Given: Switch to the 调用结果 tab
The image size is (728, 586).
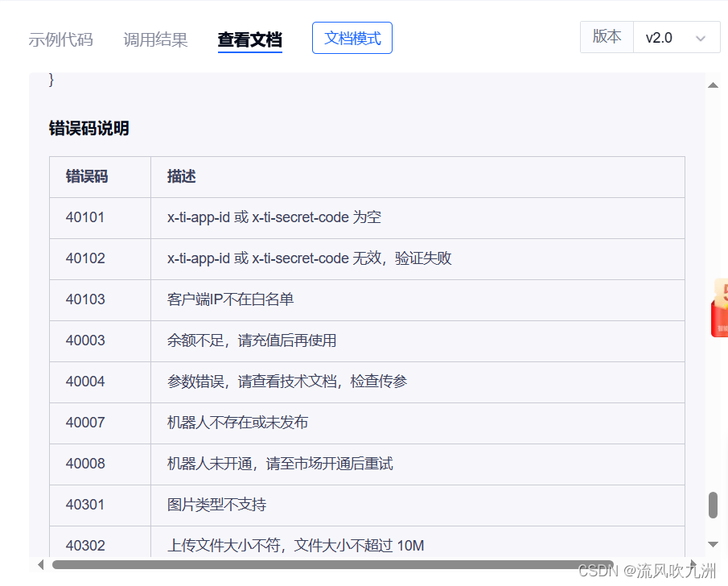Looking at the screenshot, I should pyautogui.click(x=155, y=39).
